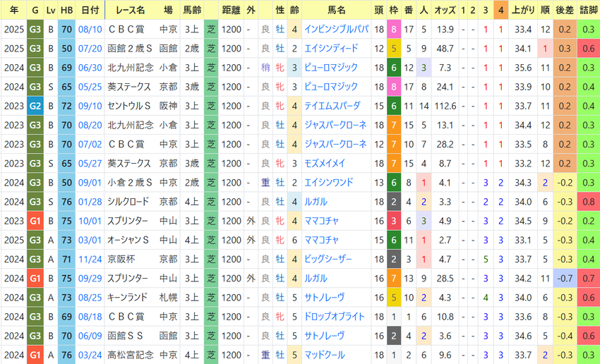
Task: Open horse page for エイシンワンド
Action: [x=329, y=183]
